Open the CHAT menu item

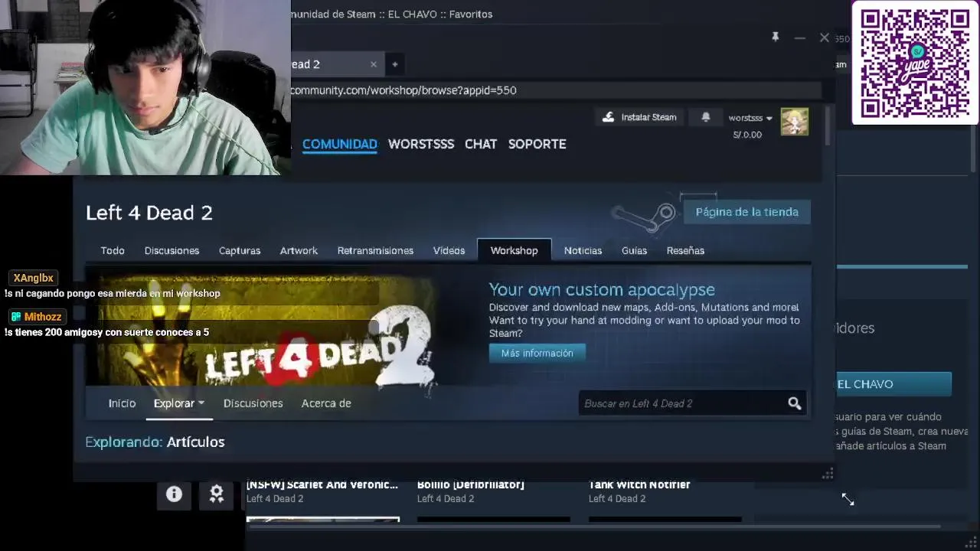481,144
